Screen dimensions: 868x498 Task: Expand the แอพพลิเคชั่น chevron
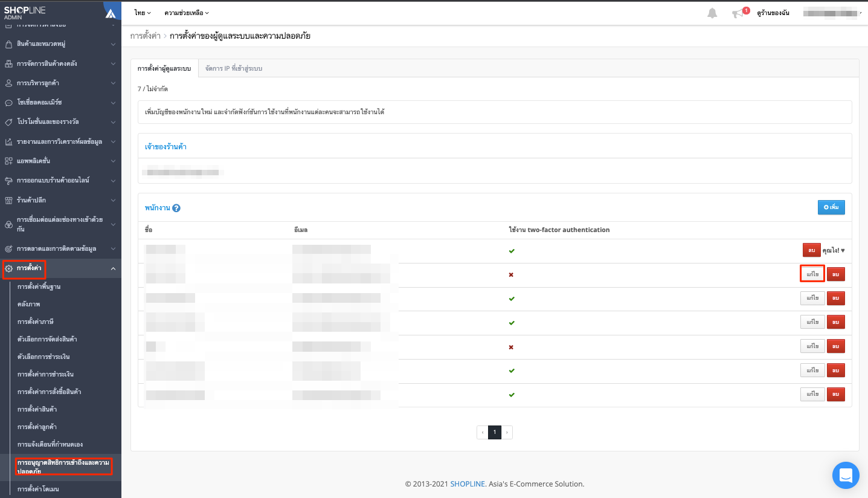(113, 161)
